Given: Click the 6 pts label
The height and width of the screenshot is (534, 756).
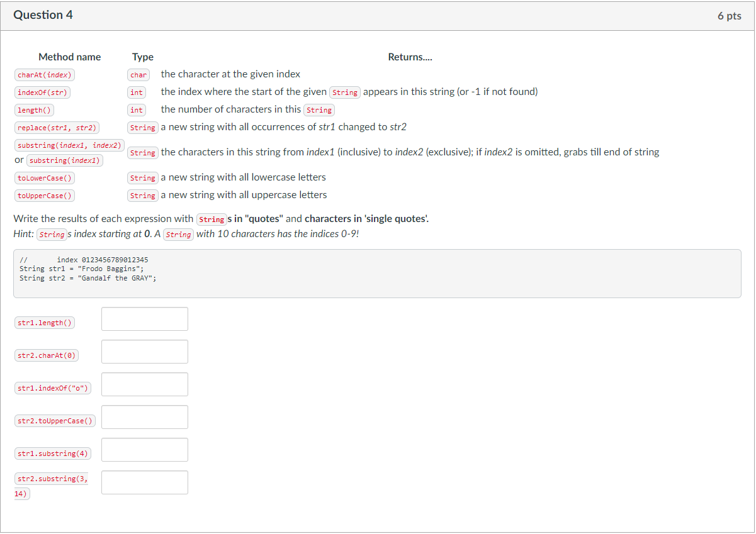Looking at the screenshot, I should coord(730,16).
